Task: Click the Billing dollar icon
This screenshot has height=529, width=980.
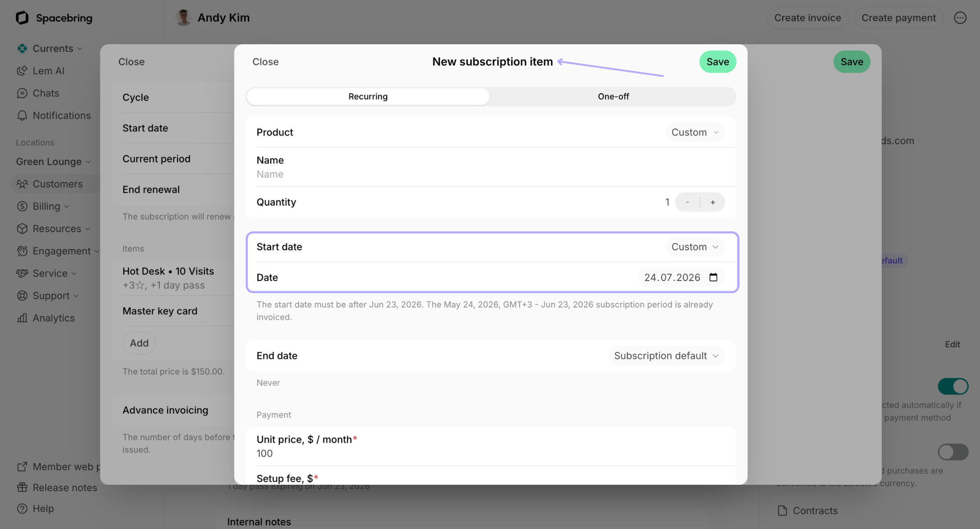Action: click(22, 206)
